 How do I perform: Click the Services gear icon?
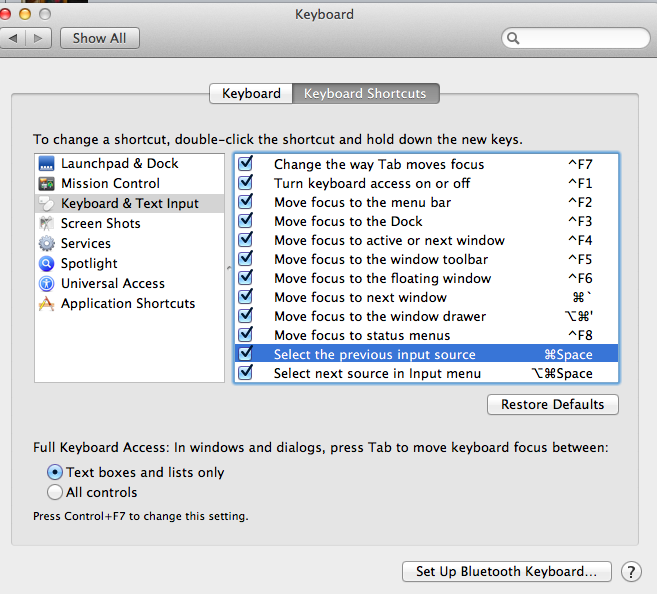46,244
